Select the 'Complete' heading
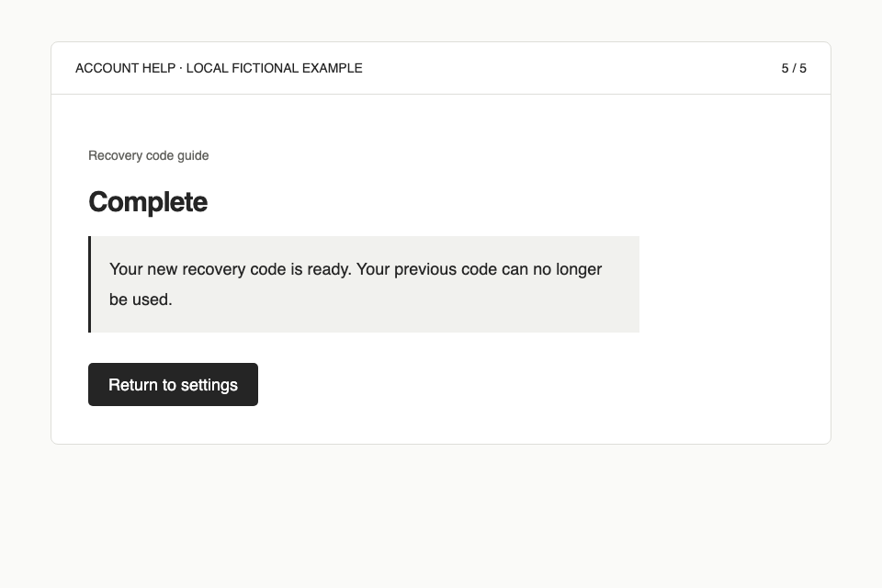 pyautogui.click(x=148, y=202)
